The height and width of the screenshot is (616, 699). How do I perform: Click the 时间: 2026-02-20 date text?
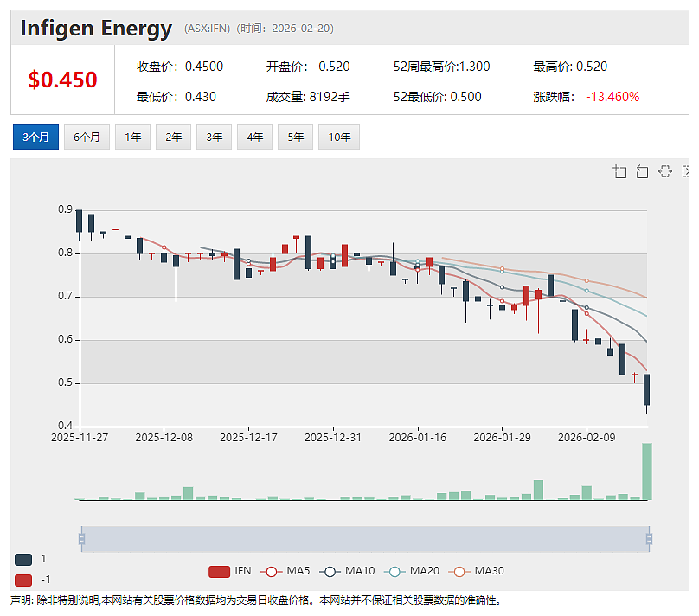click(x=285, y=29)
